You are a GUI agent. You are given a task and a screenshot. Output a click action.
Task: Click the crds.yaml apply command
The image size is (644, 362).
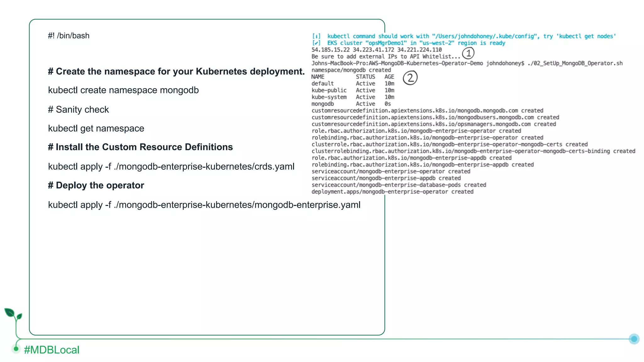[x=171, y=167]
